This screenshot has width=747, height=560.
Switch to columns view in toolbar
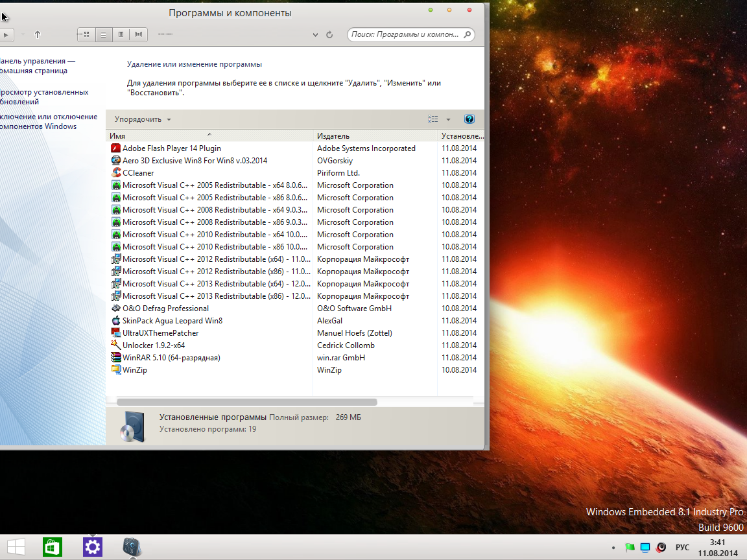pyautogui.click(x=121, y=34)
